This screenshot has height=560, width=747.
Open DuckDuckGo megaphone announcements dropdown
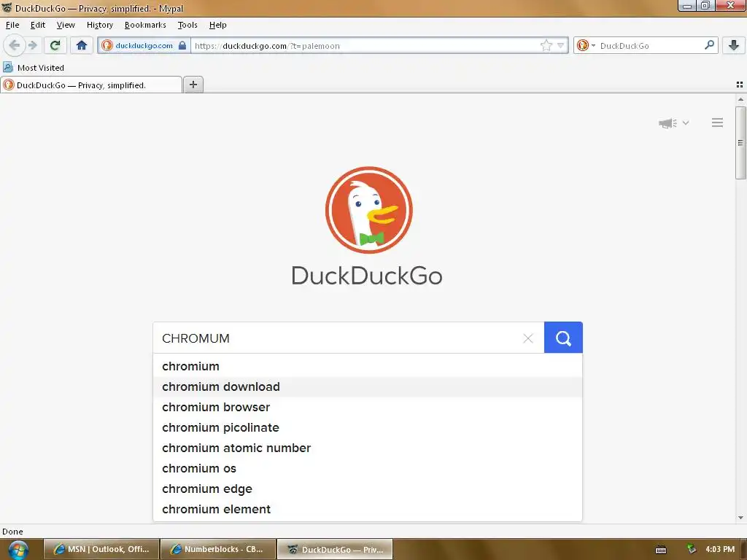(x=673, y=123)
